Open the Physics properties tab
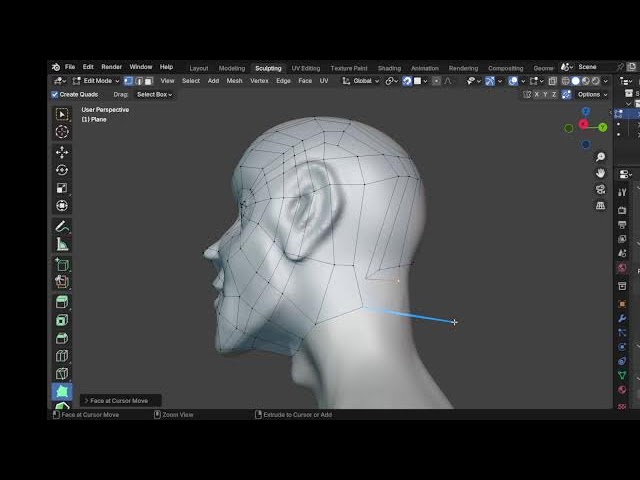This screenshot has height=480, width=640. (622, 347)
